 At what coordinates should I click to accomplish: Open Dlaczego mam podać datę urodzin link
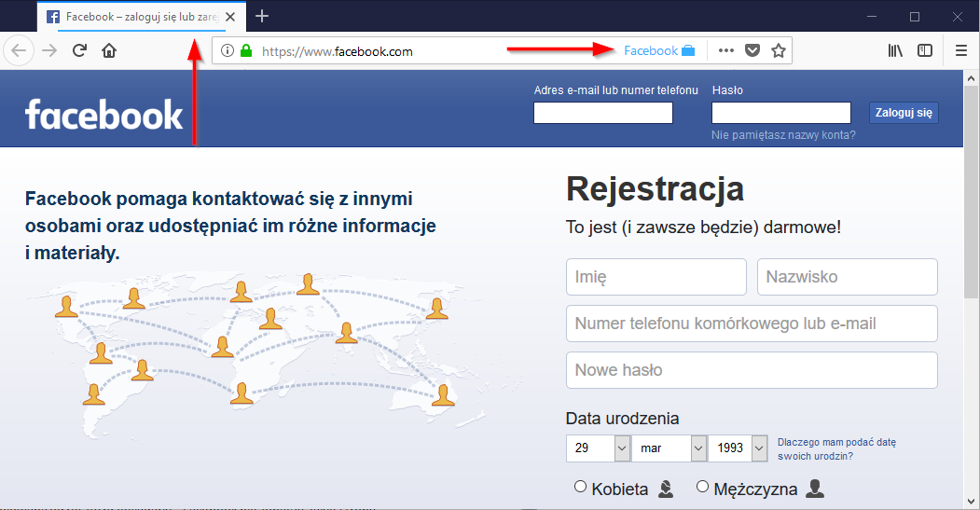tap(837, 448)
